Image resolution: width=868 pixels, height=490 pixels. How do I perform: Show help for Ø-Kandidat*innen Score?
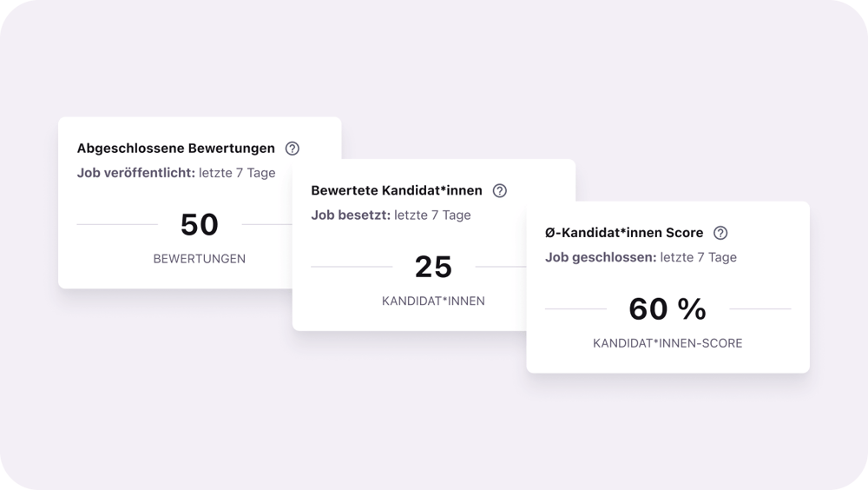[x=720, y=233]
